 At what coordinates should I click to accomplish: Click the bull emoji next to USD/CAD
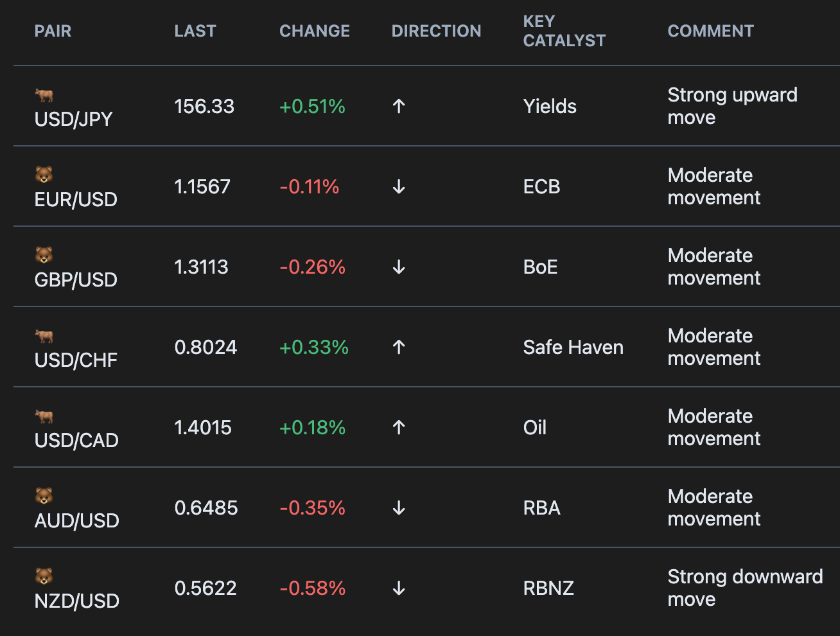(x=44, y=416)
